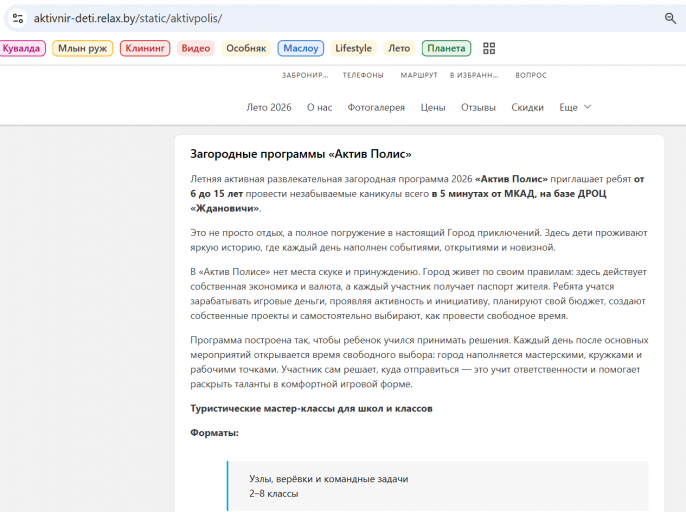
Task: Open the Фотогалерея menu item
Action: pos(376,107)
